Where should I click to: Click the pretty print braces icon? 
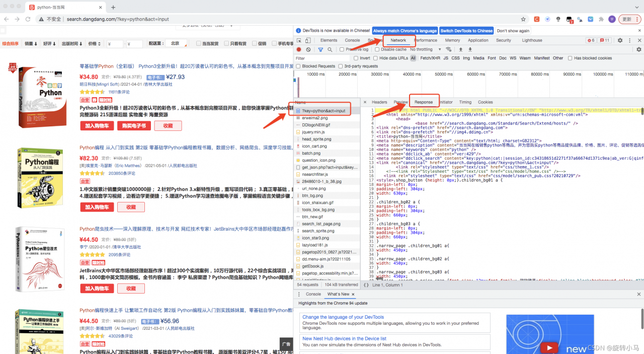tap(366, 285)
